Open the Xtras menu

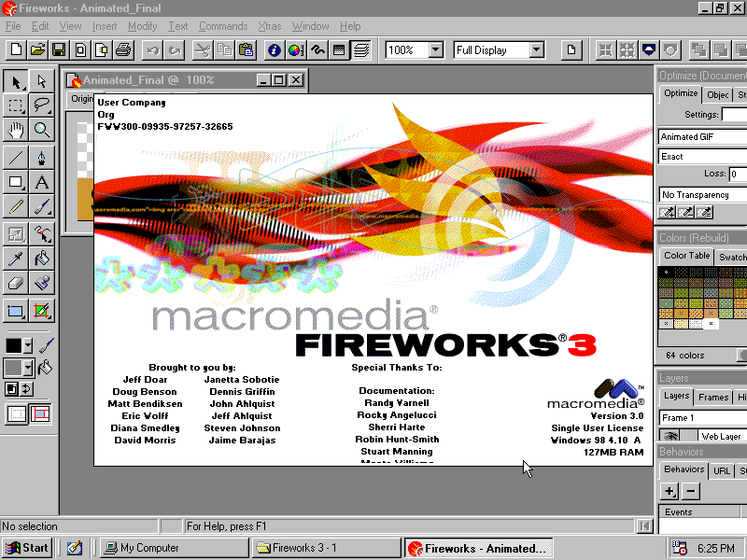(x=270, y=26)
